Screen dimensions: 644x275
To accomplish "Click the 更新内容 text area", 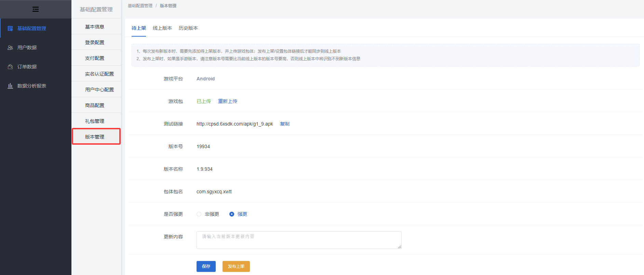I will (299, 240).
